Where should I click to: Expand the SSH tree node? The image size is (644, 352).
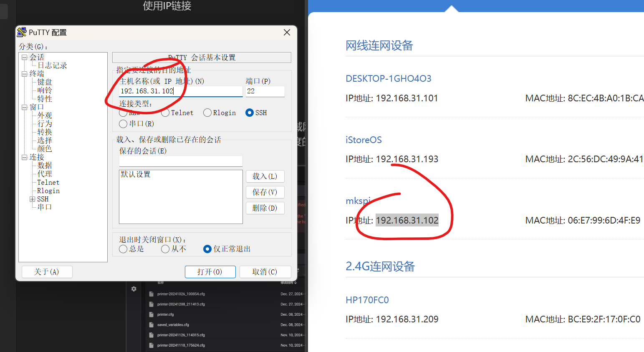pos(32,199)
